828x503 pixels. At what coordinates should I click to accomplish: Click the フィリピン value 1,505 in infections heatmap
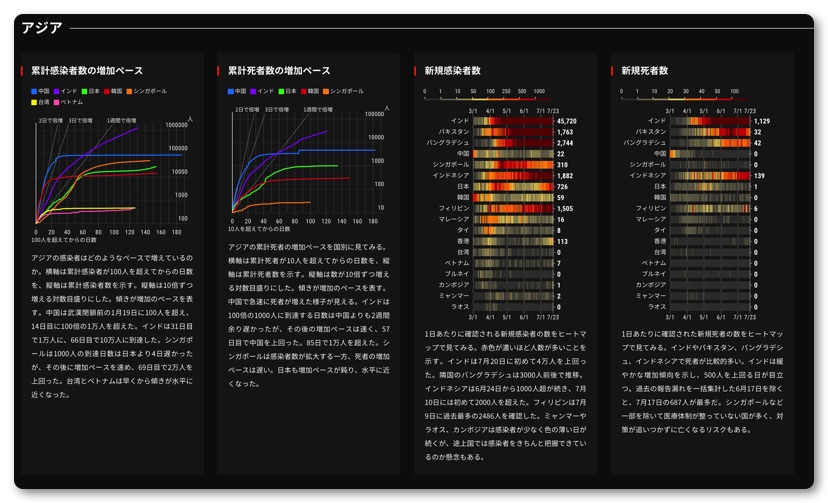(x=565, y=209)
